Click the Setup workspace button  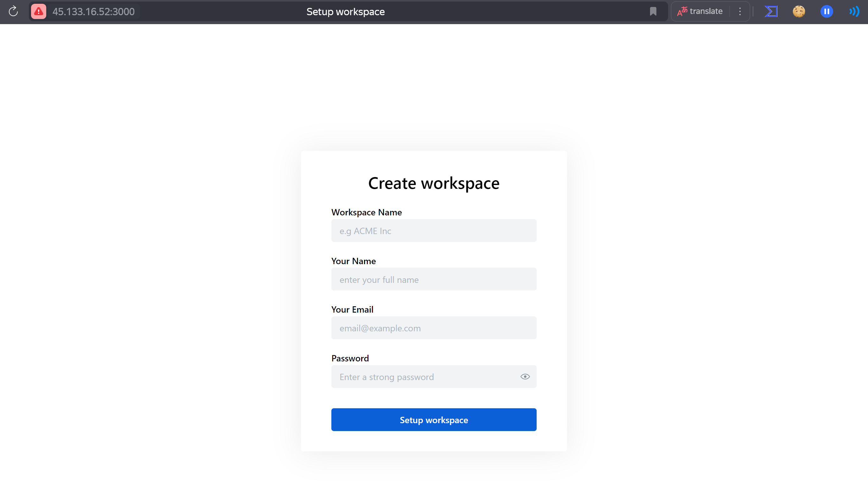point(434,420)
